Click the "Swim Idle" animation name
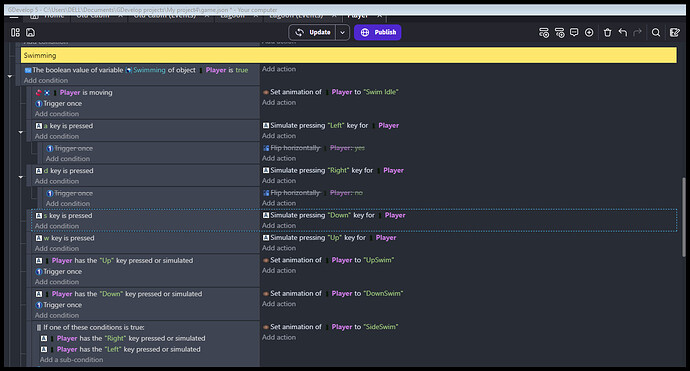 pos(381,92)
